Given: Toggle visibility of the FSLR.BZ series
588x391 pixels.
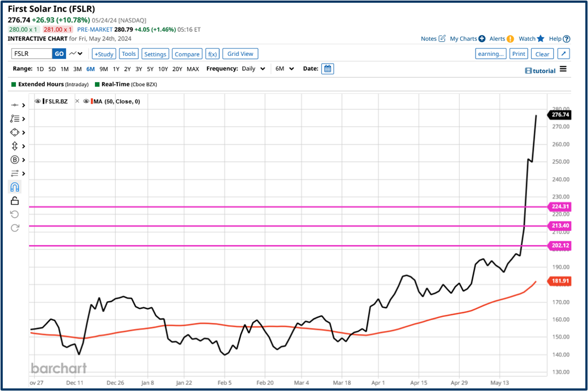Looking at the screenshot, I should (x=37, y=101).
